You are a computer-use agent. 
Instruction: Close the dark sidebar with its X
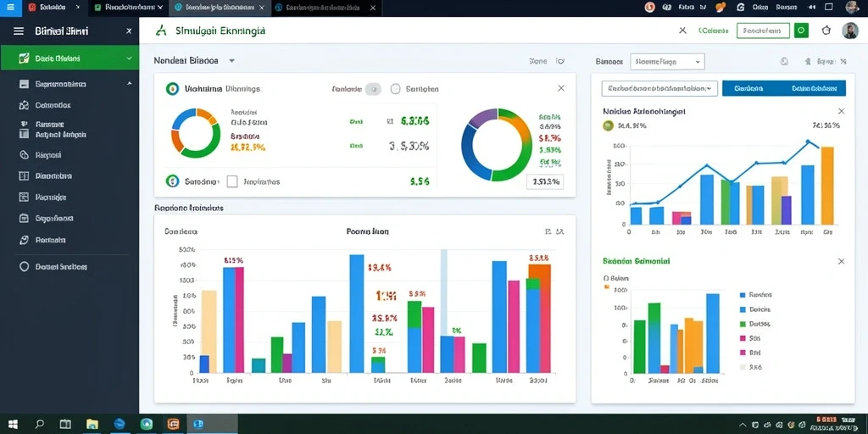click(129, 31)
